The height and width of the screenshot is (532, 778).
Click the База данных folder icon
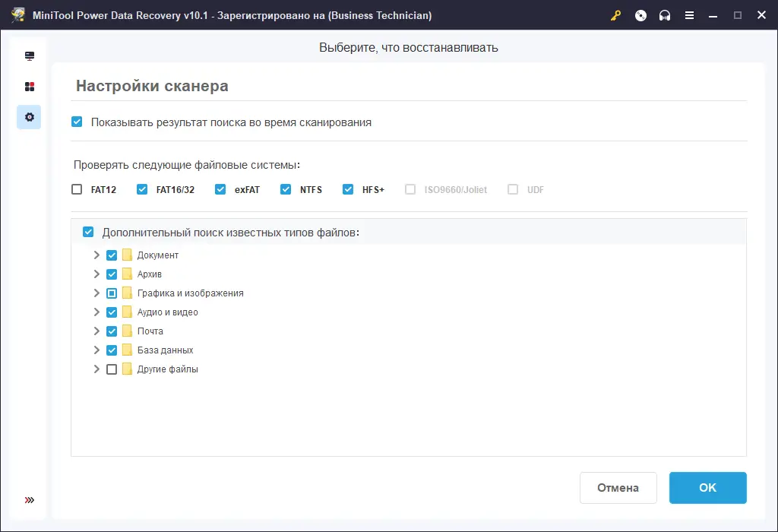click(127, 350)
